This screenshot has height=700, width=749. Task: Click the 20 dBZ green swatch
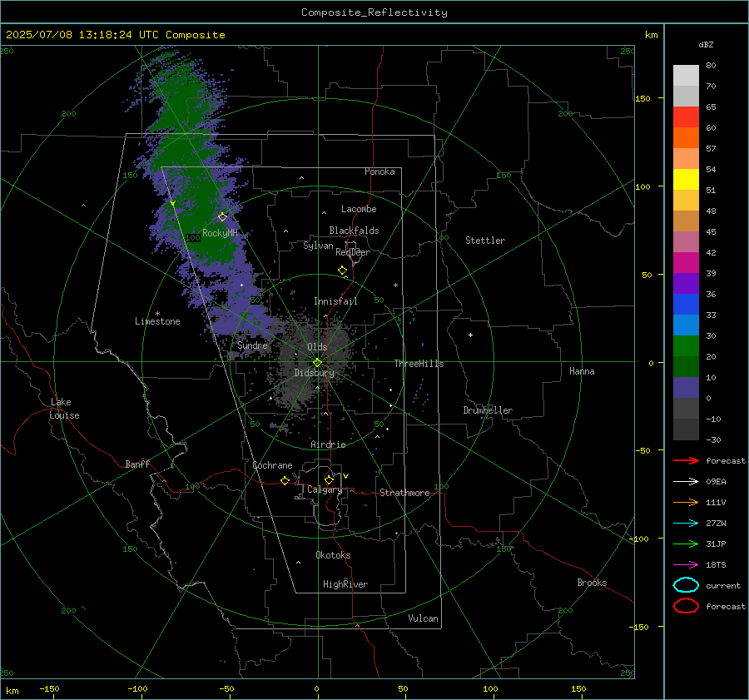pos(686,346)
